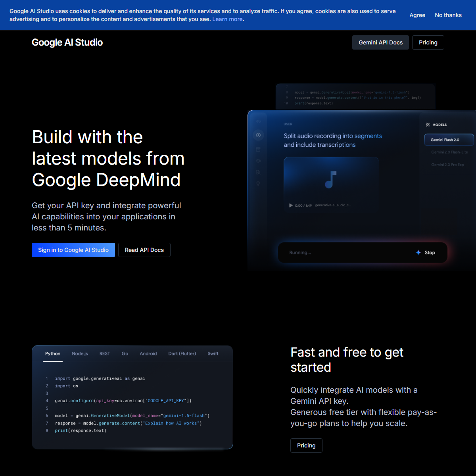Viewport: 476px width, 476px height.
Task: Click the Google AI Studio logo
Action: click(x=67, y=42)
